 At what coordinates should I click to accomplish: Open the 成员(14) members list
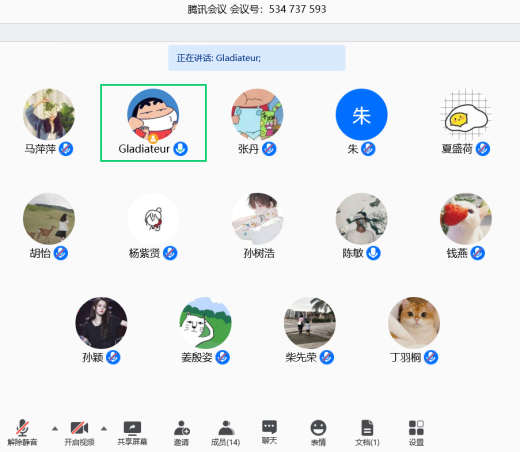tap(226, 433)
